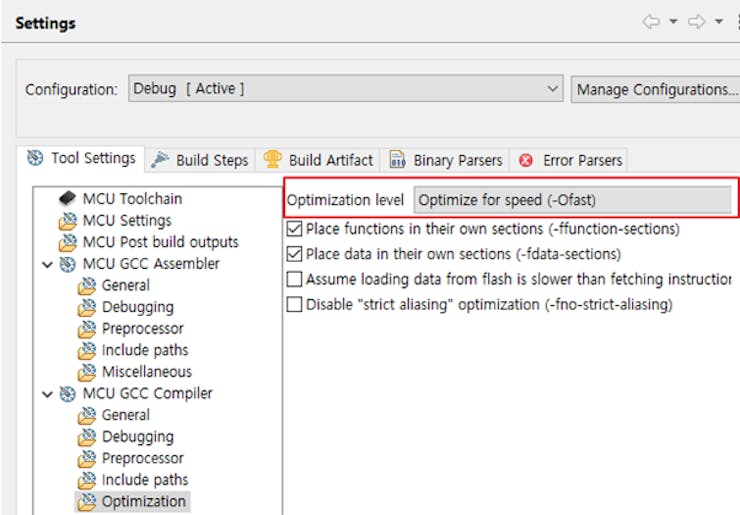Open the Configuration dropdown

[345, 88]
